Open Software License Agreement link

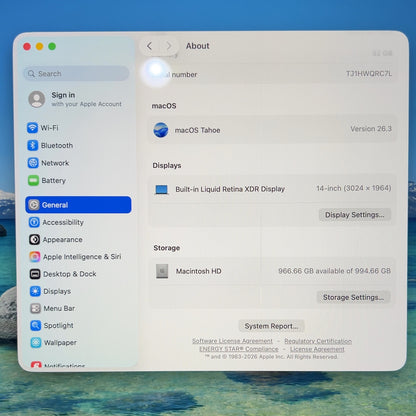(x=232, y=341)
